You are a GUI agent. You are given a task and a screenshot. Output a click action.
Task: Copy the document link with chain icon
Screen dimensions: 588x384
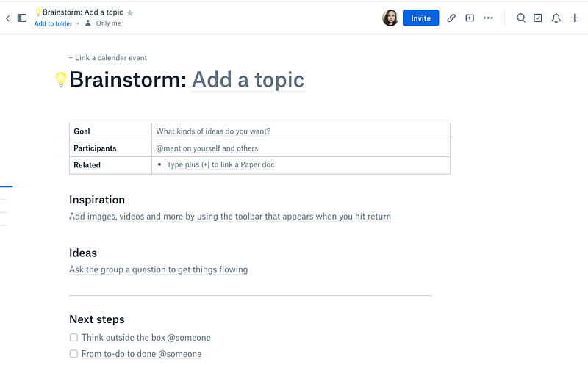[x=451, y=18]
